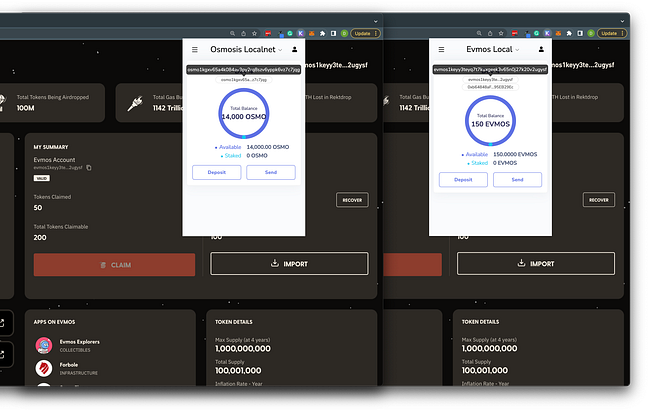
Task: Toggle side panel icon in right browser window
Action: [580, 33]
